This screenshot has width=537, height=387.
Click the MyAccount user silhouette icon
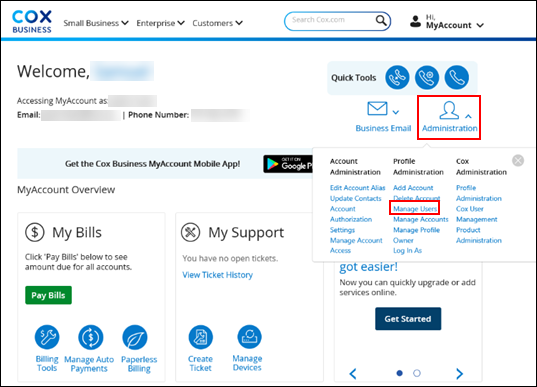[x=415, y=21]
